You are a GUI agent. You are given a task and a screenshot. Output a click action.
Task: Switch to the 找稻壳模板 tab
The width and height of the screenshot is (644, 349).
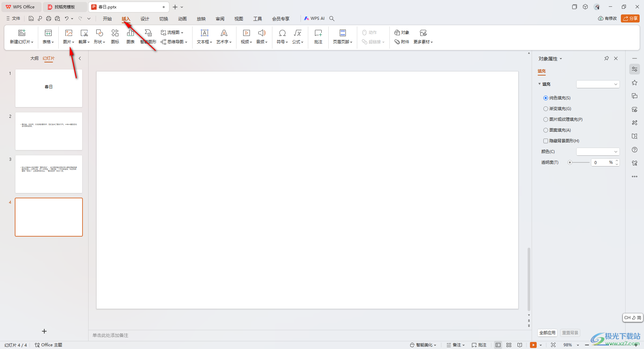tap(65, 7)
